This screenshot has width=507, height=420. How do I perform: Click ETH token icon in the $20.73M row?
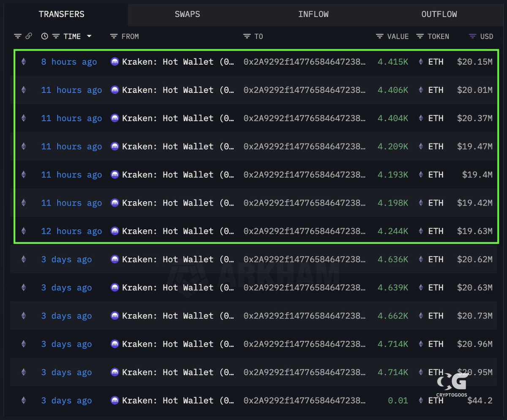coord(421,316)
